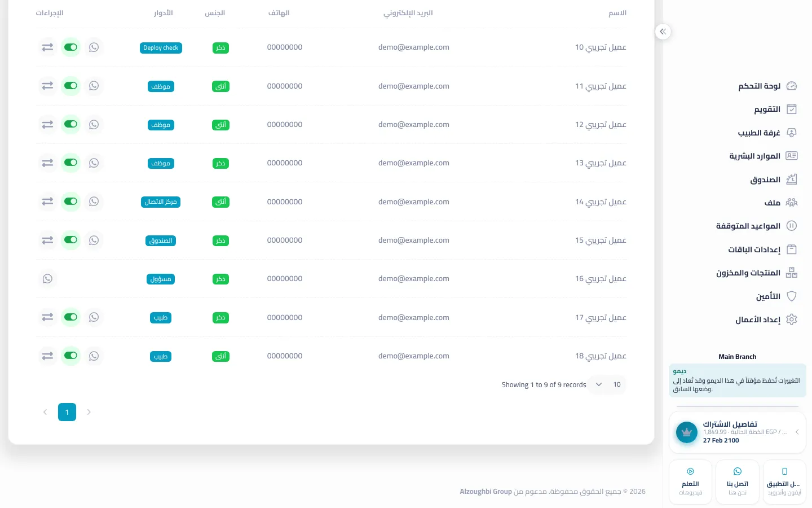Open WhatsApp chat for عميل تجريبي 10
The height and width of the screenshot is (508, 812).
(x=94, y=47)
